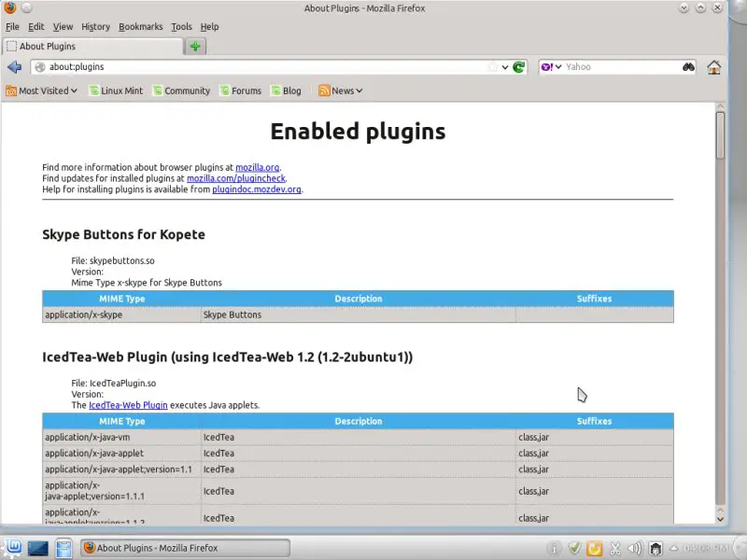
Task: Open the Blog bookmark
Action: click(286, 91)
